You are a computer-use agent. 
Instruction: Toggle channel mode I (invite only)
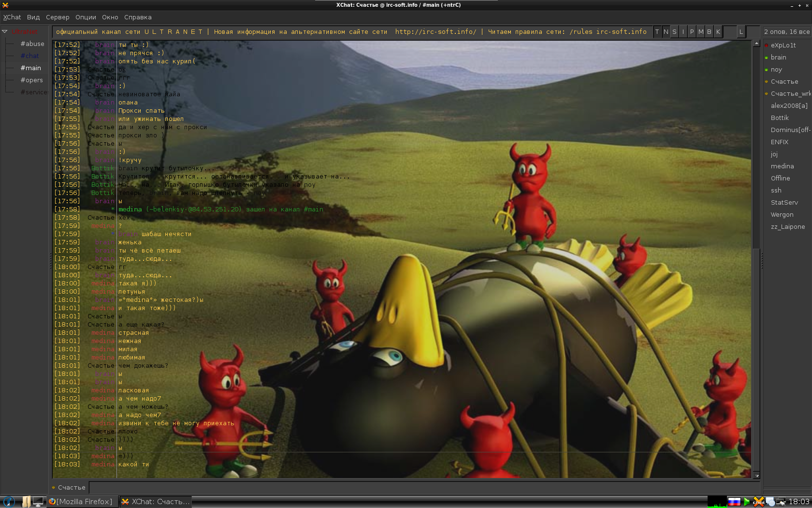[683, 32]
